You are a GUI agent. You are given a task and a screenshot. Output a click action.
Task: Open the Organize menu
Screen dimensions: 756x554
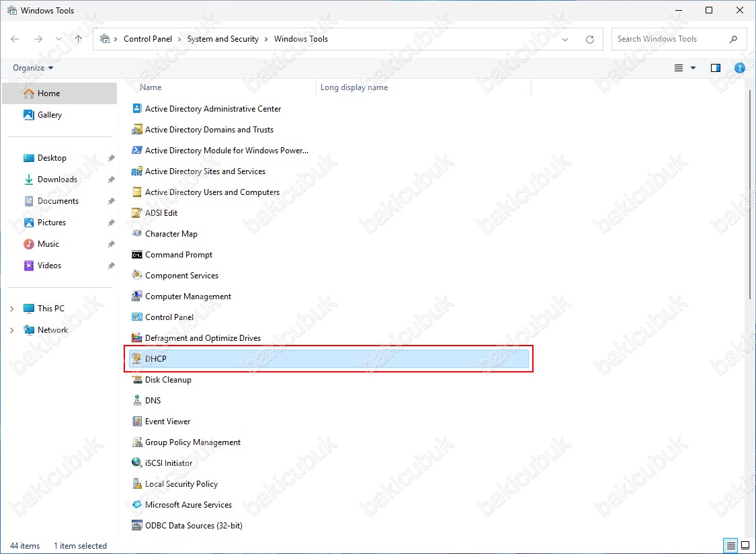(x=33, y=68)
